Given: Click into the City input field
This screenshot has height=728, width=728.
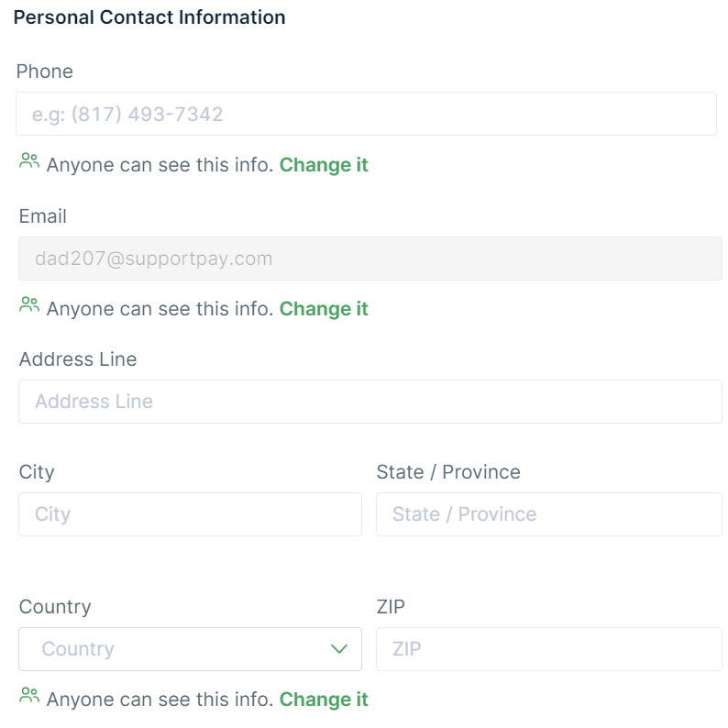Looking at the screenshot, I should coord(190,514).
